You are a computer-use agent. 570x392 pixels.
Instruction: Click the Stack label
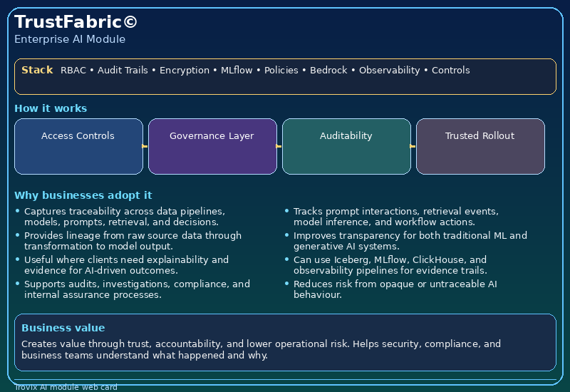(x=37, y=70)
